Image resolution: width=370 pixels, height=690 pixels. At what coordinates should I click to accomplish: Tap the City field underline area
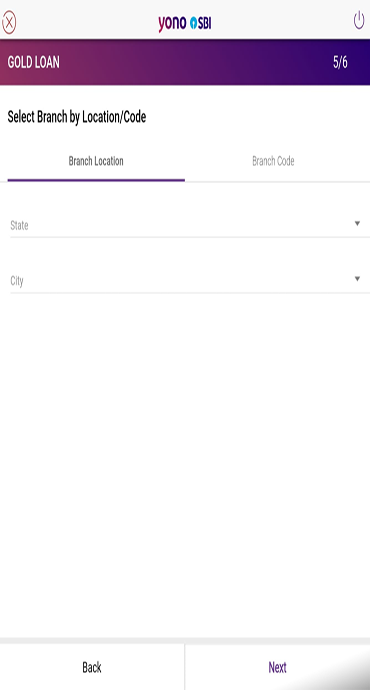click(x=190, y=292)
